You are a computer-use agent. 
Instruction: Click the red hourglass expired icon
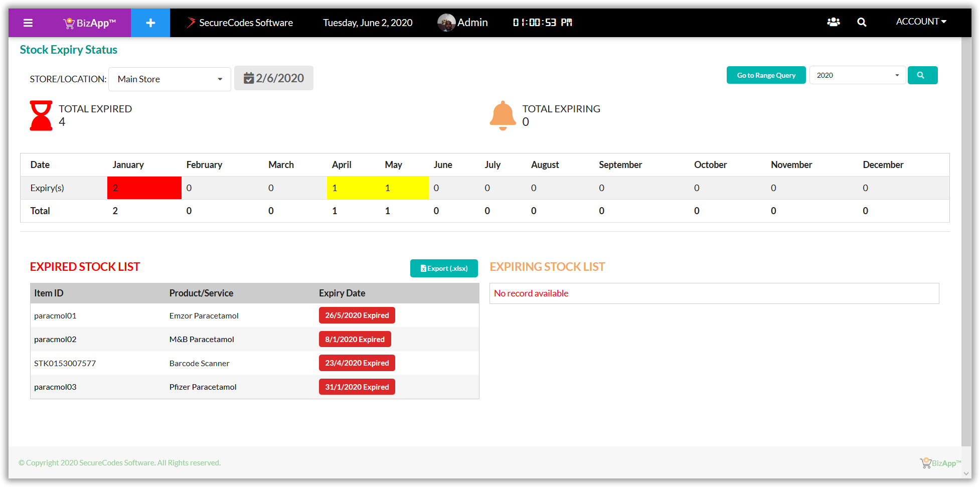(41, 115)
